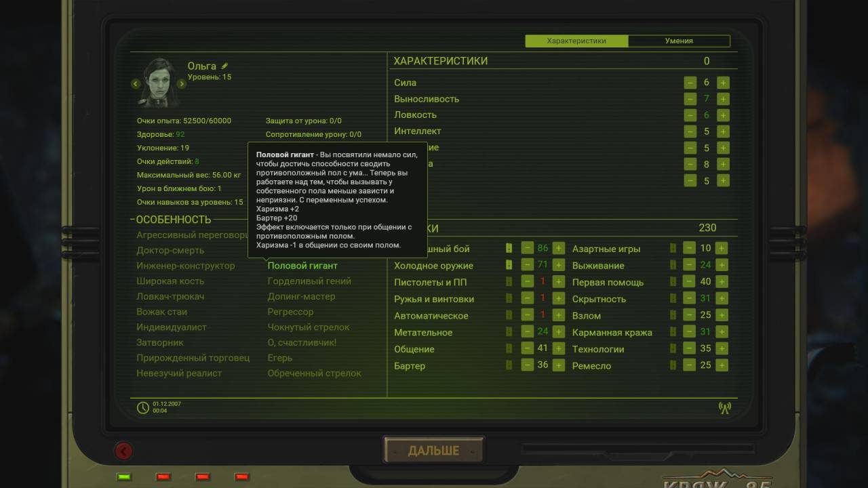
Task: Select the Широкая кость trait
Action: pos(170,281)
